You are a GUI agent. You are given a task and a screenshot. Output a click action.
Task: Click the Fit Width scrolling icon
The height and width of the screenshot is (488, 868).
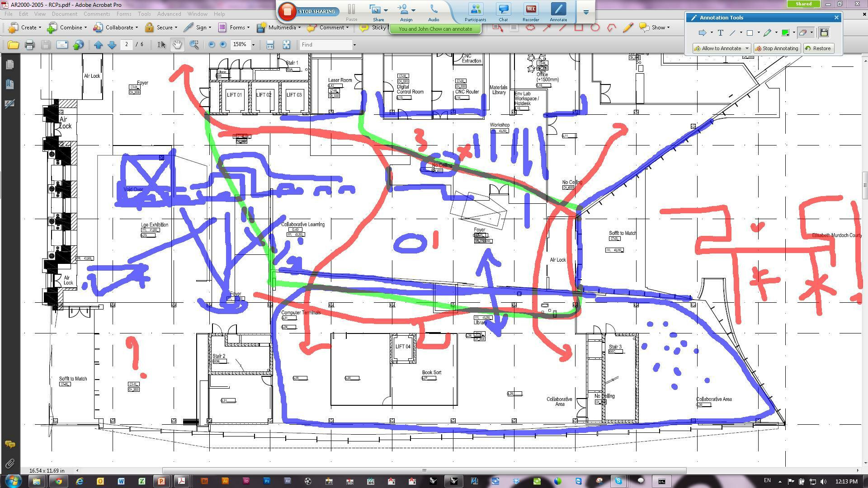270,45
